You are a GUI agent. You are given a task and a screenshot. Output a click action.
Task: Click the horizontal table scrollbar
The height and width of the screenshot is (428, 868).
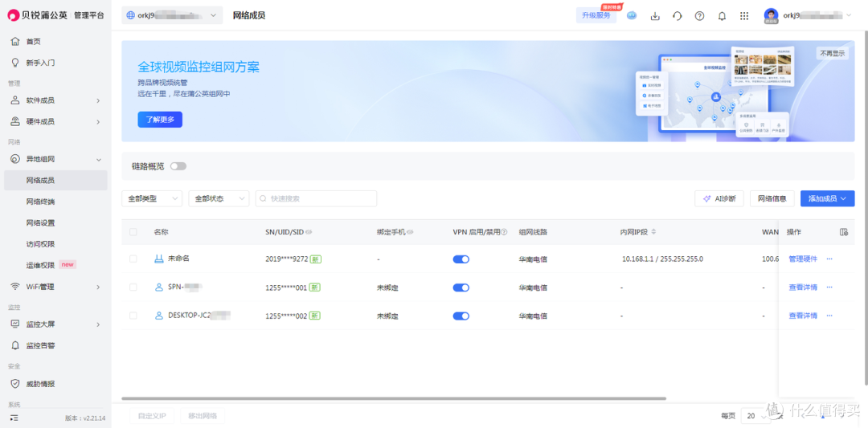[x=394, y=398]
